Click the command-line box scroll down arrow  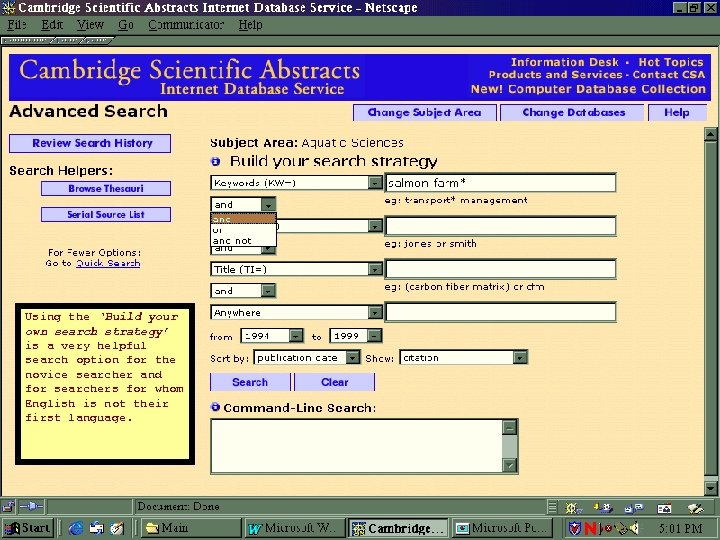tap(510, 466)
